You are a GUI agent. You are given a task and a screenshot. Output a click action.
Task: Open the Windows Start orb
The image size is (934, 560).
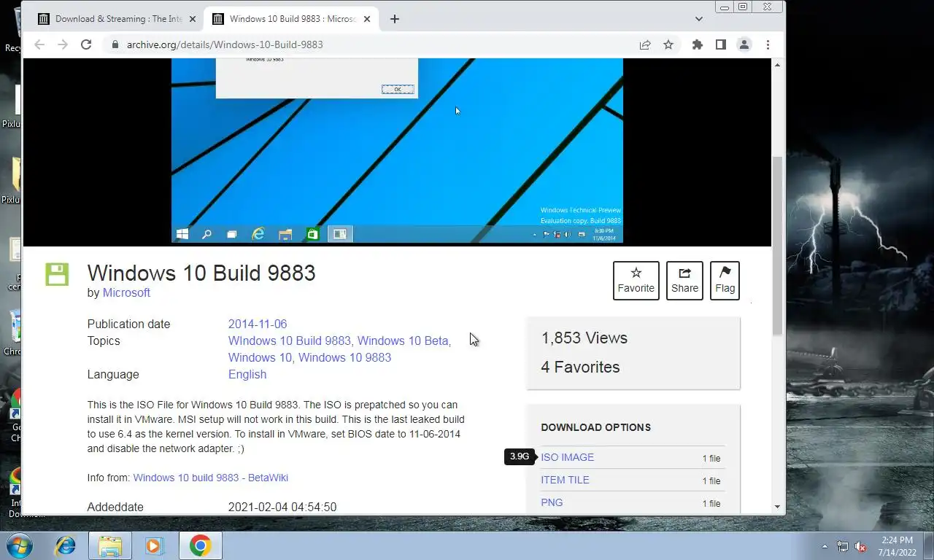click(x=18, y=545)
